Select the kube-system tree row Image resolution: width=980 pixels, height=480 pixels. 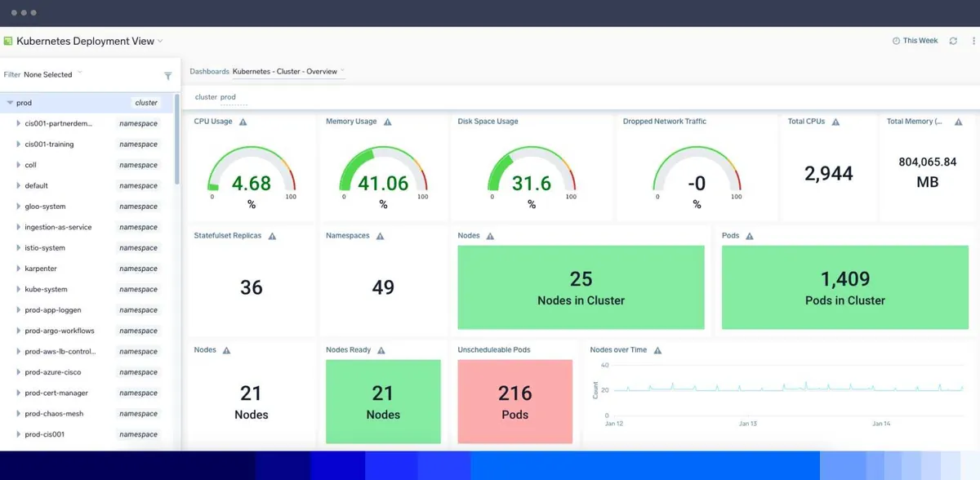[88, 289]
